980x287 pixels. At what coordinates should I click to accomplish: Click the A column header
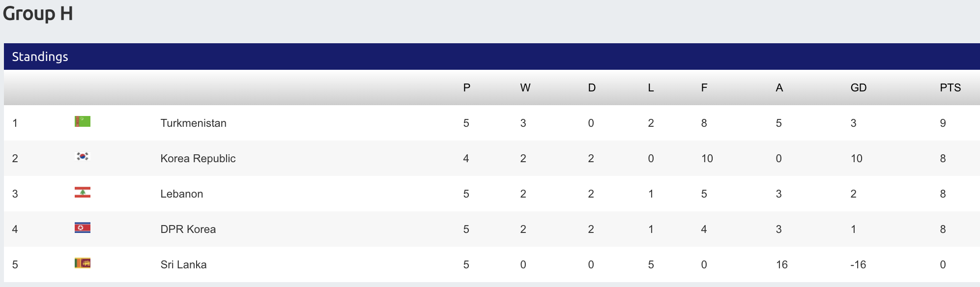[x=779, y=87]
